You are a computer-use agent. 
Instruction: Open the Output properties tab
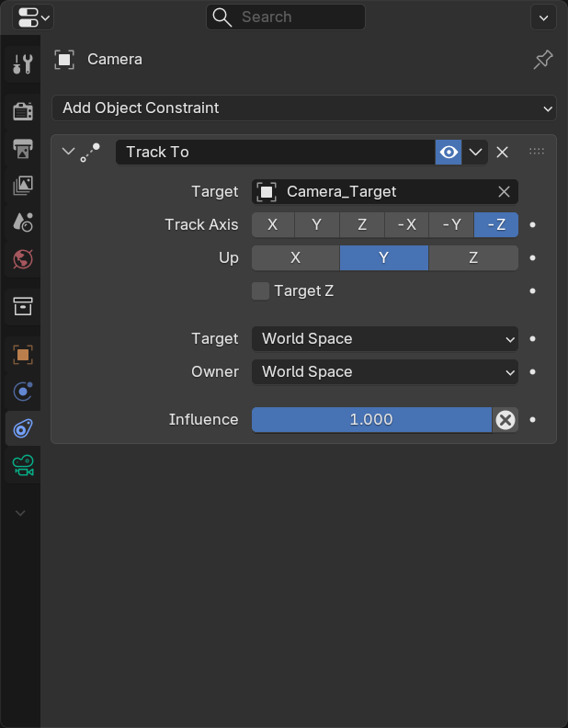click(x=23, y=149)
